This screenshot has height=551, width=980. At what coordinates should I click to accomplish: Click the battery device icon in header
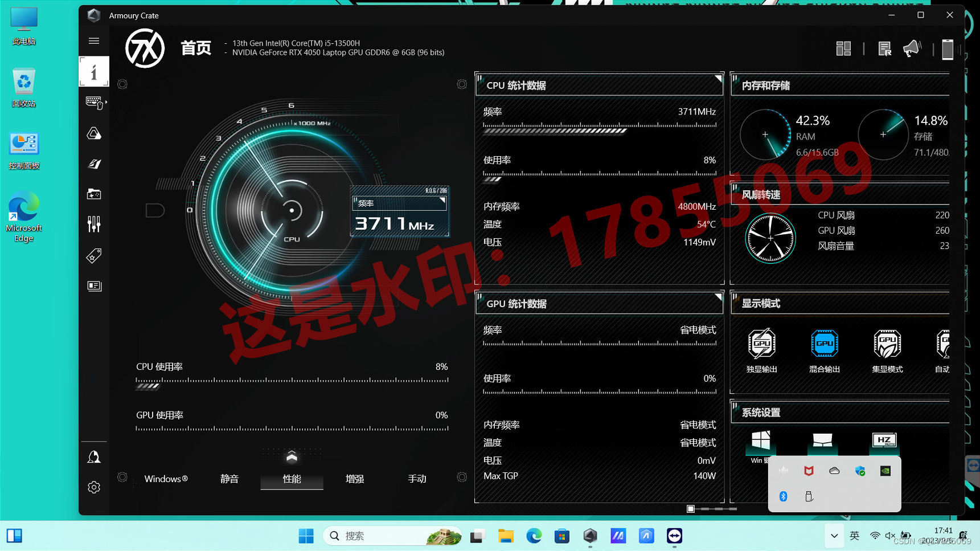pyautogui.click(x=948, y=49)
